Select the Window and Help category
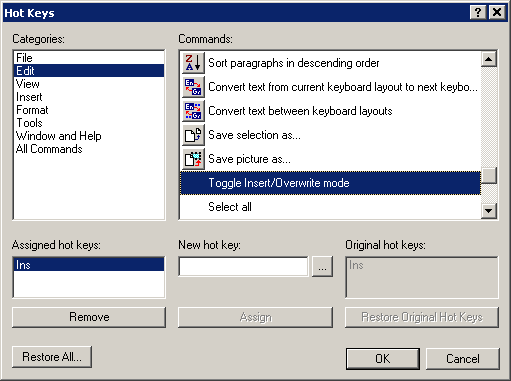This screenshot has height=381, width=511. coord(89,136)
